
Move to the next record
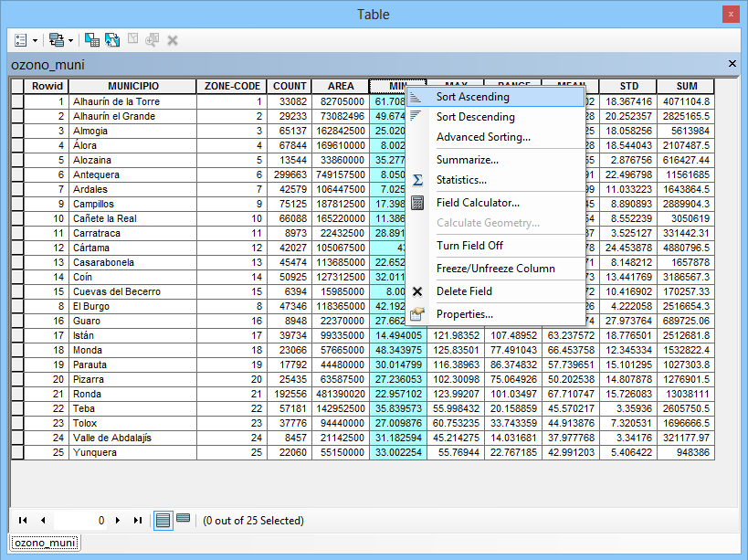(x=118, y=520)
